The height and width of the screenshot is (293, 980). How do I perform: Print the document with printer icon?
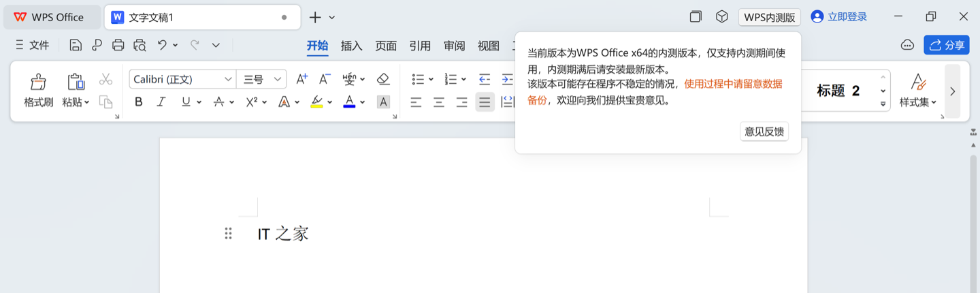[118, 46]
